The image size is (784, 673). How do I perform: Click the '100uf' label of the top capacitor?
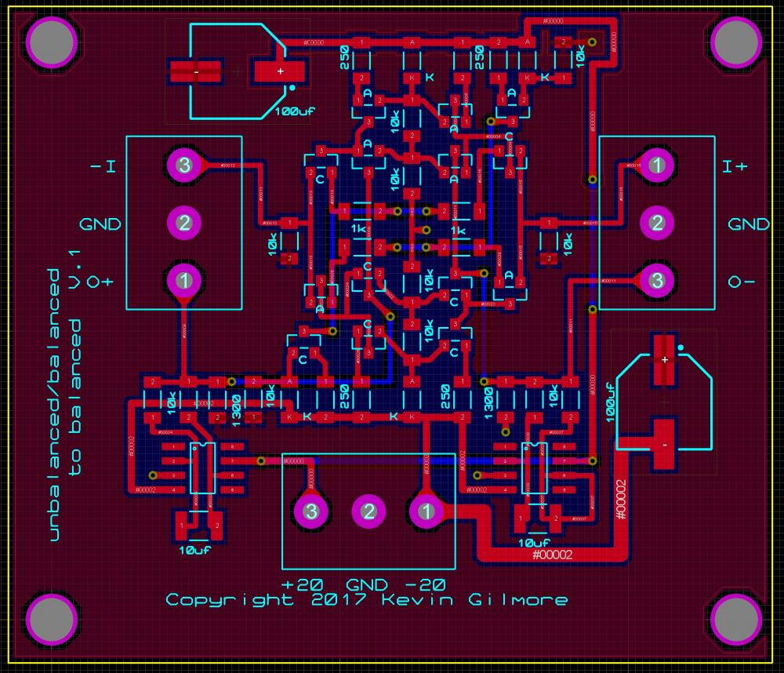[295, 111]
